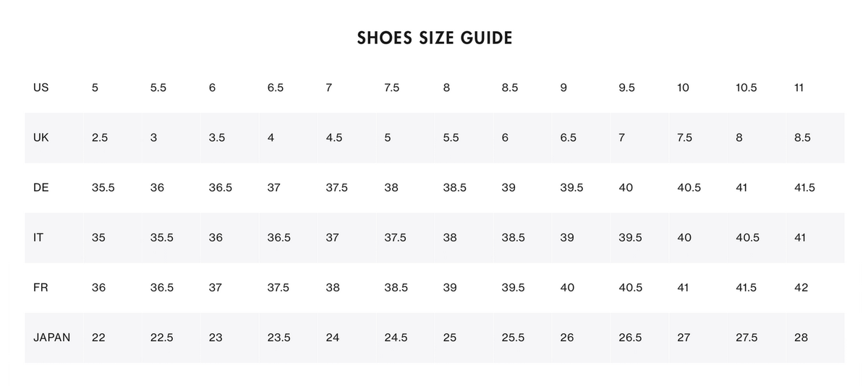Click the JAPAN row label

tap(51, 337)
